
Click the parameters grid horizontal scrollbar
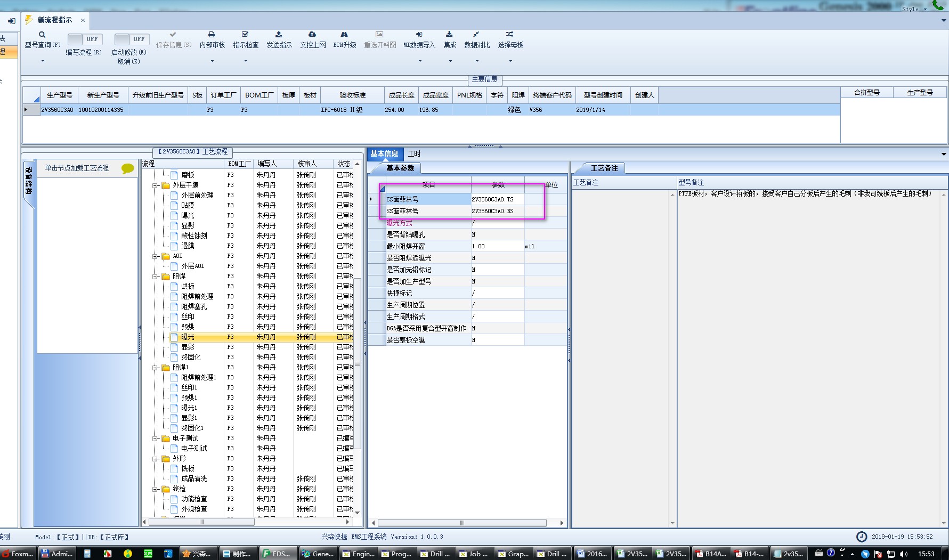pos(462,523)
